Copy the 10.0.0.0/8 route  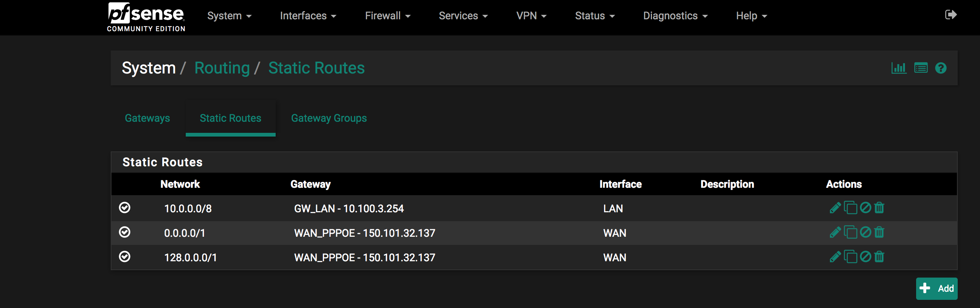(850, 207)
